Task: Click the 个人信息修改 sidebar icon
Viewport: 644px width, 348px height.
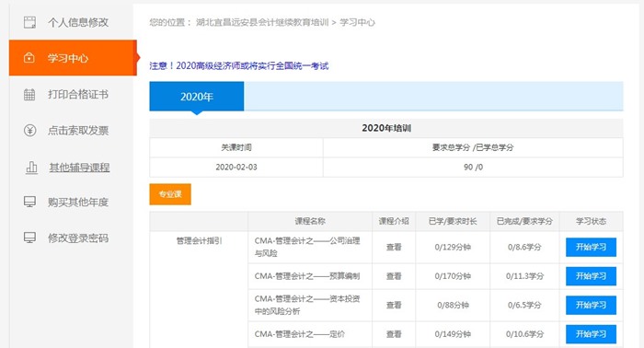Action: 29,22
